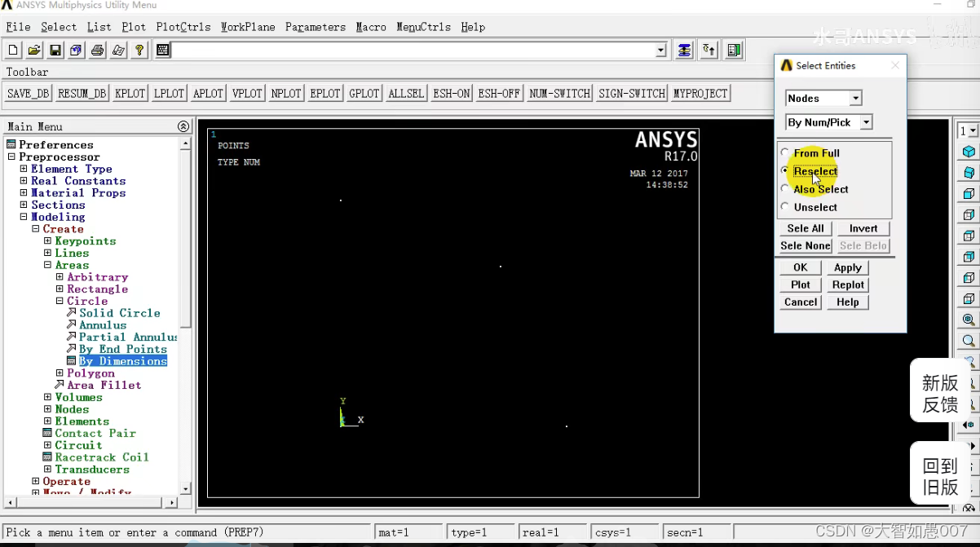
Task: Open the PlotCtrls menu
Action: [183, 27]
